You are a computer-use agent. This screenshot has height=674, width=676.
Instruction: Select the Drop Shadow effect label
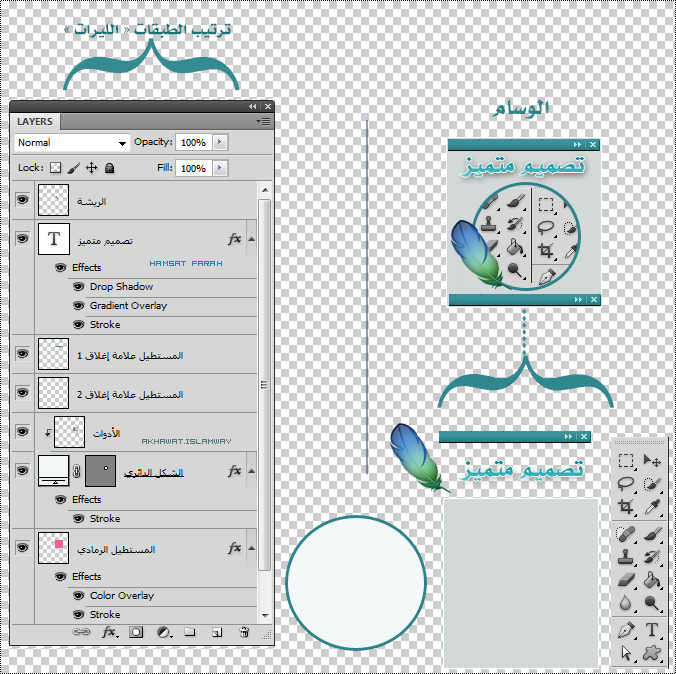pyautogui.click(x=122, y=286)
